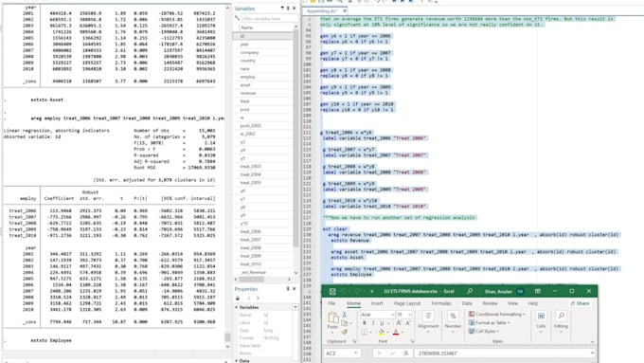Open the Editing search icon group in Excel

click(561, 317)
